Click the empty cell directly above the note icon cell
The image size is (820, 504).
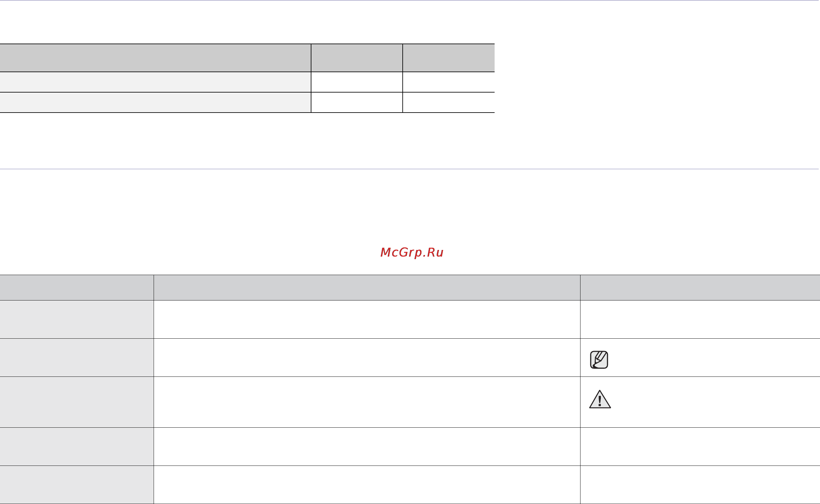pyautogui.click(x=700, y=319)
